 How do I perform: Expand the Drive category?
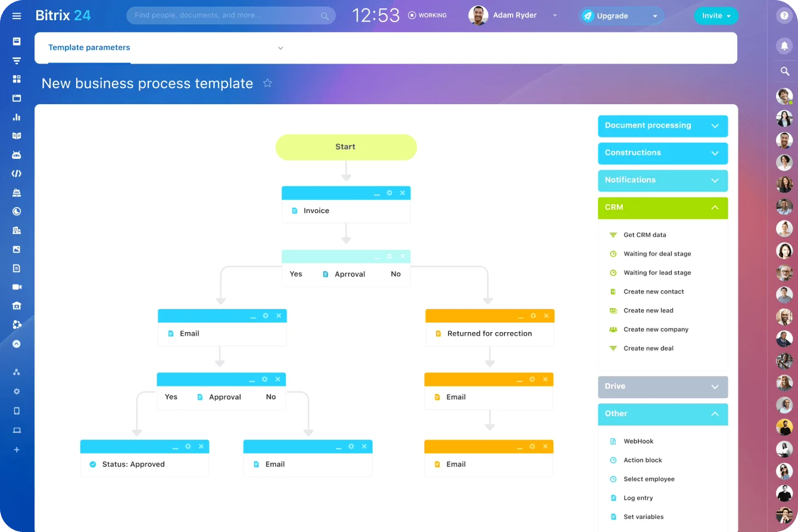pyautogui.click(x=662, y=386)
